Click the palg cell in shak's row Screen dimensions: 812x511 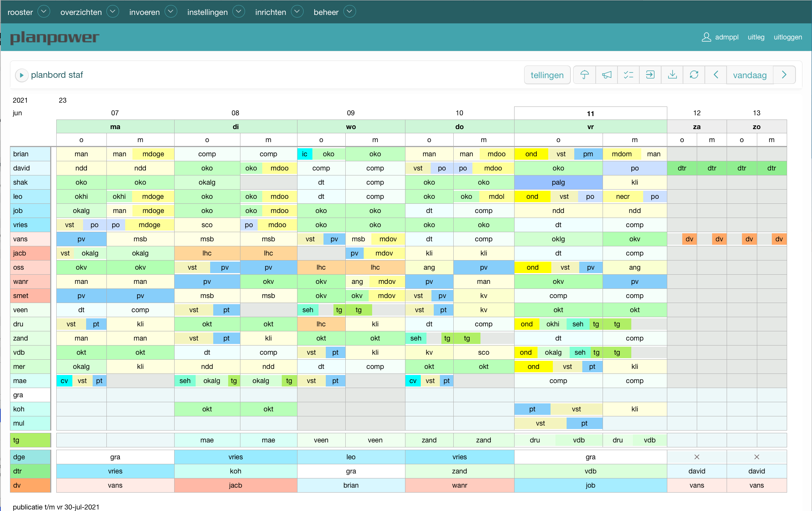click(558, 182)
